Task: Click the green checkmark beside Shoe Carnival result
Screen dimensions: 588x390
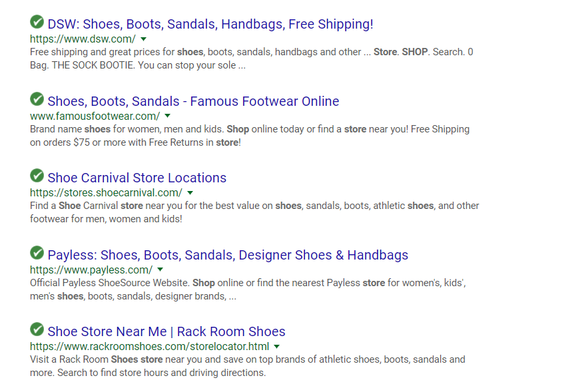Action: tap(37, 175)
